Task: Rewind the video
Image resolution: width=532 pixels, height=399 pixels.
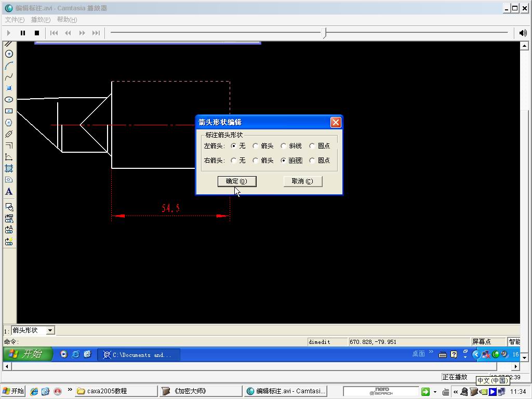Action: [x=68, y=33]
